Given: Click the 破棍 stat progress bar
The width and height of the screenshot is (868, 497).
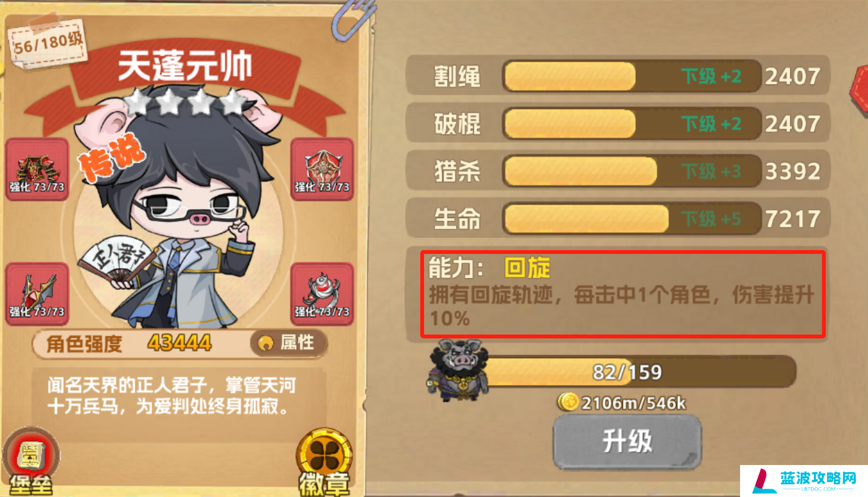Looking at the screenshot, I should click(631, 123).
